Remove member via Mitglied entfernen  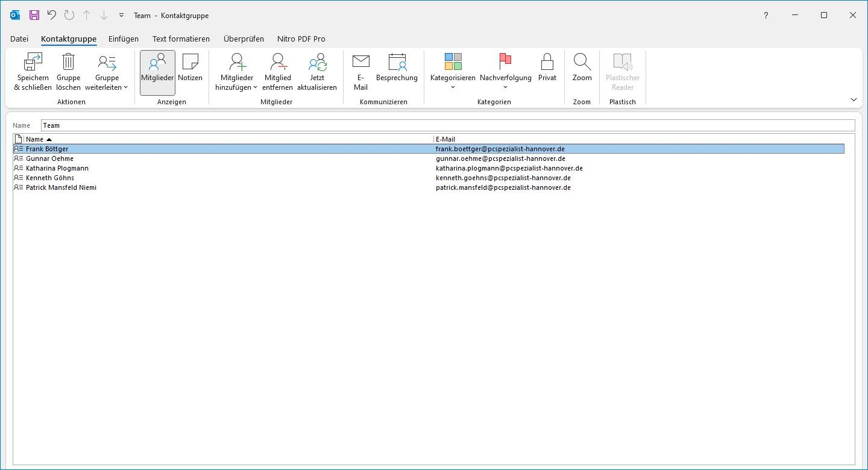277,72
